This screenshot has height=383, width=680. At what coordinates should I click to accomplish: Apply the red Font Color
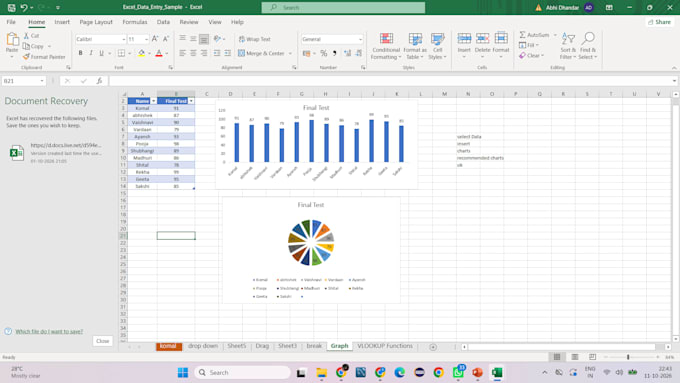[159, 53]
